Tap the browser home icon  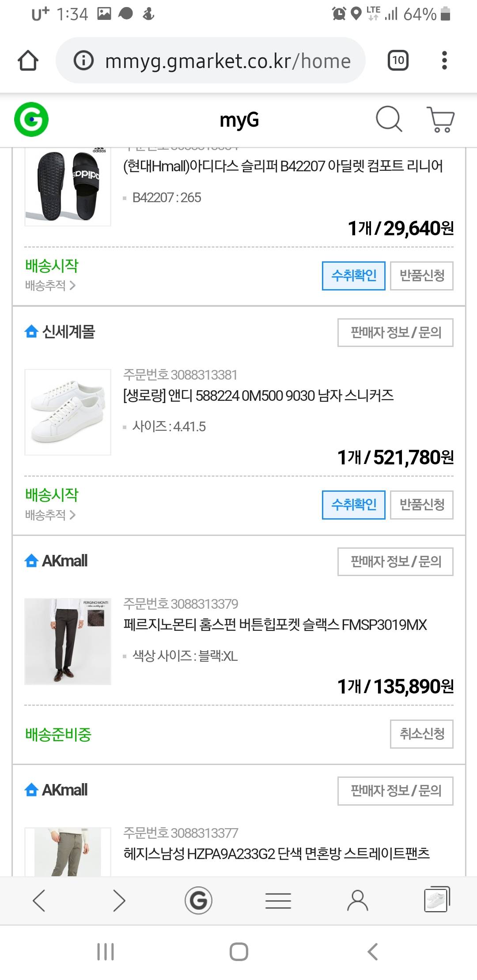click(28, 60)
